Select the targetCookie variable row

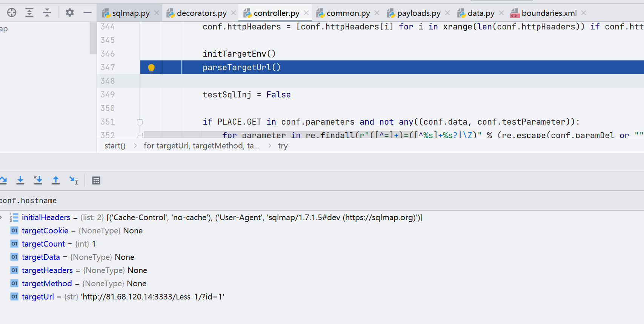pos(322,231)
